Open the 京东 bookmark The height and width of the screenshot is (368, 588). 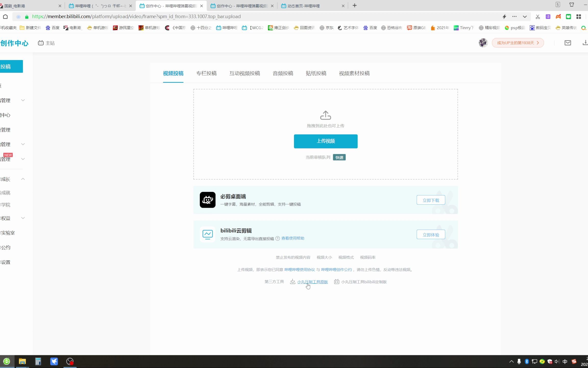[x=327, y=28]
